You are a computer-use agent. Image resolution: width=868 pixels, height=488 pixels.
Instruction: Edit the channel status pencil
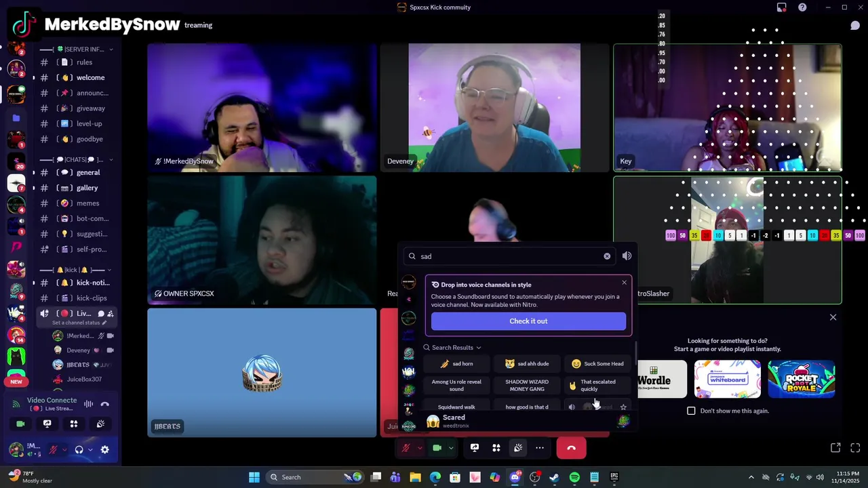point(104,323)
